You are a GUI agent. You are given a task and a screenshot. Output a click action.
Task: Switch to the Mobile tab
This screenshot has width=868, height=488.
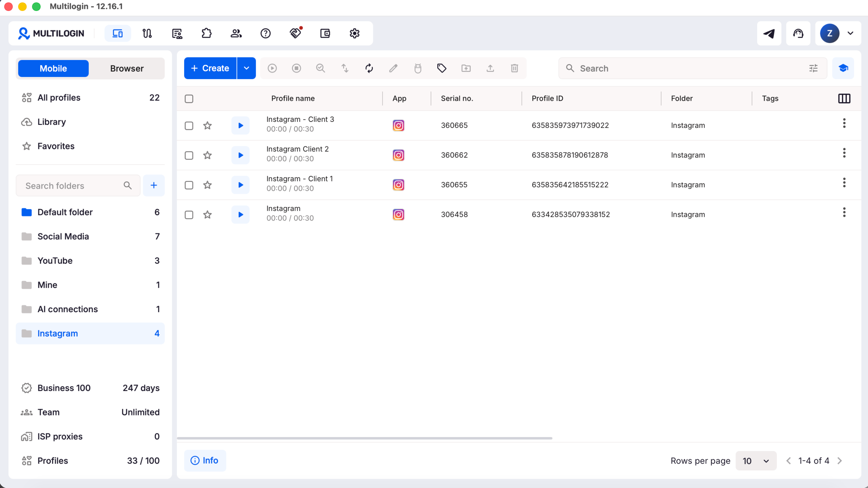(53, 69)
